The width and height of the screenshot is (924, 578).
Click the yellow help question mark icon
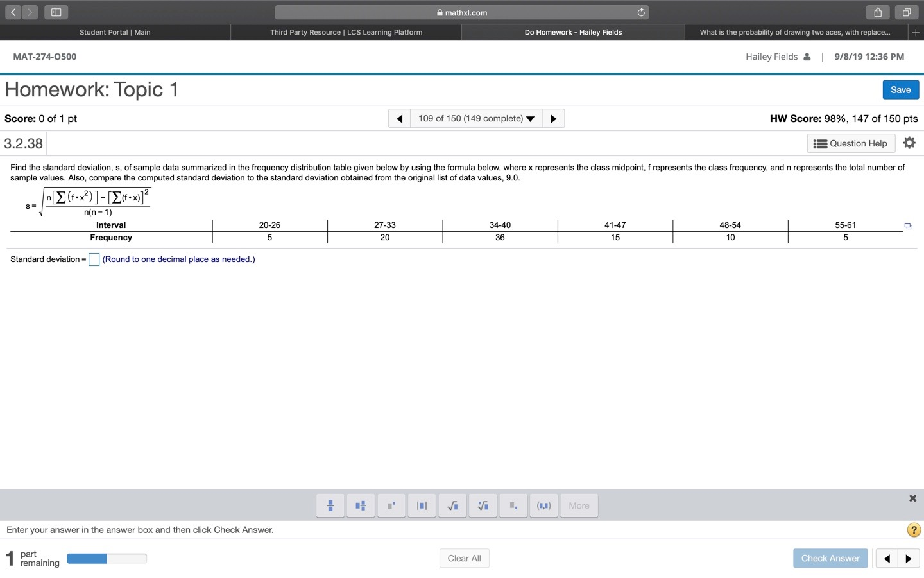[914, 530]
